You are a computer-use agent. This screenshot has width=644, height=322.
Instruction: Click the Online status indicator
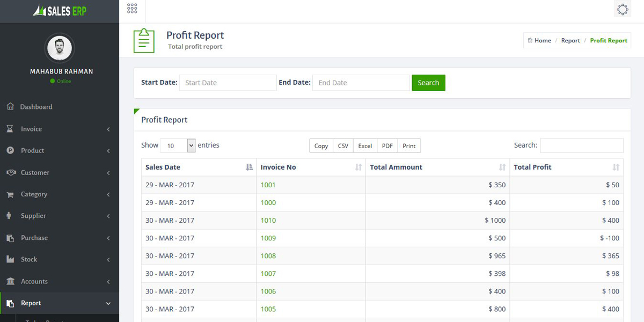point(61,81)
